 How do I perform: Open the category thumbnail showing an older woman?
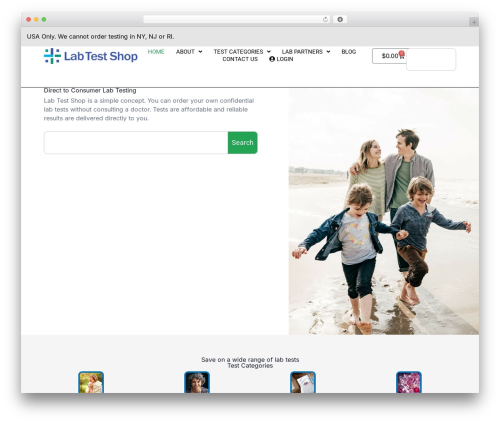pos(197,382)
